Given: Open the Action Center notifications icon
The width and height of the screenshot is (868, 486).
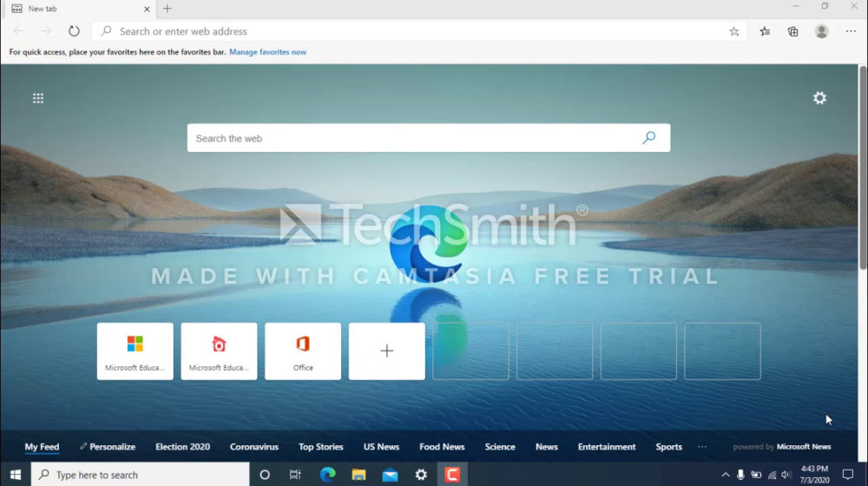Looking at the screenshot, I should (847, 475).
